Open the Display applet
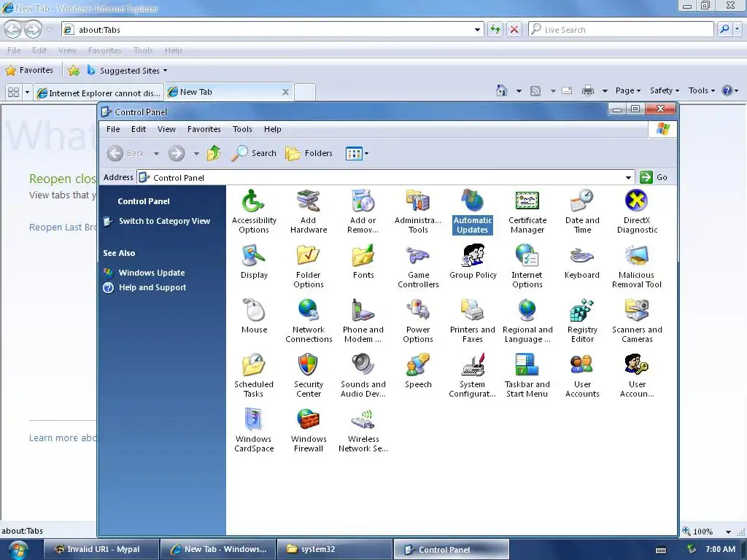 (x=254, y=262)
